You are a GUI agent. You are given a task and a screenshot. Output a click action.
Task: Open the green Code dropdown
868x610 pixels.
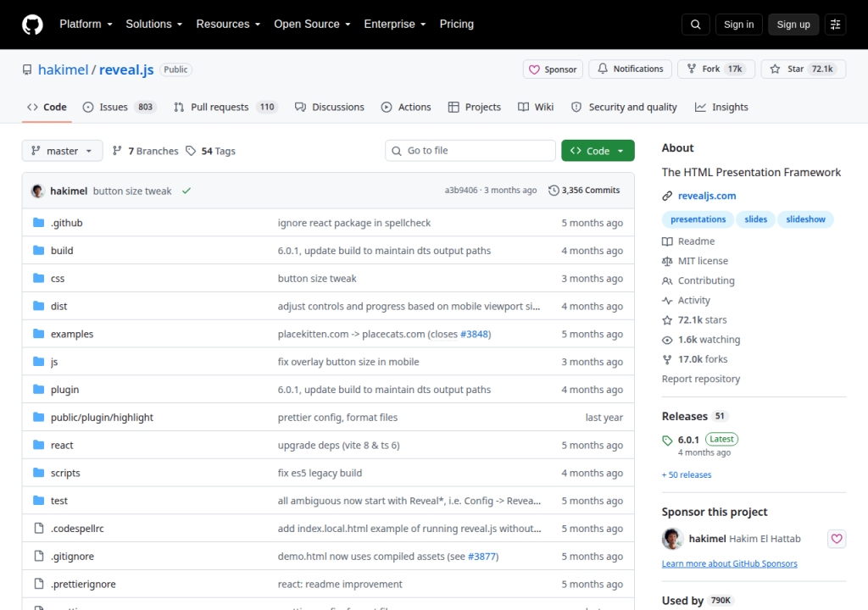point(598,151)
